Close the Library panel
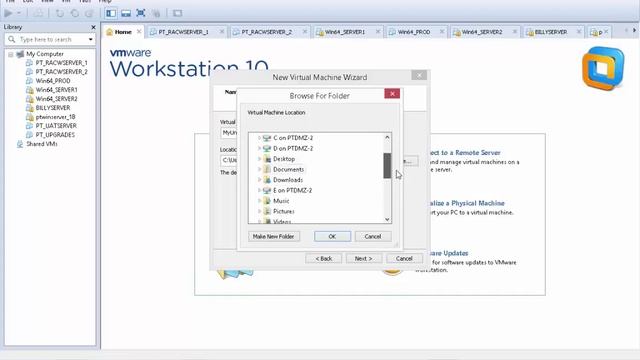Image resolution: width=640 pixels, height=360 pixels. [x=93, y=27]
